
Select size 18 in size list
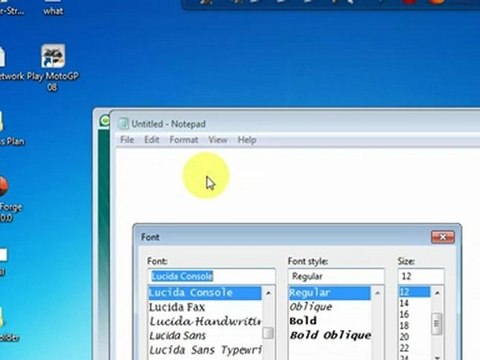pyautogui.click(x=415, y=326)
